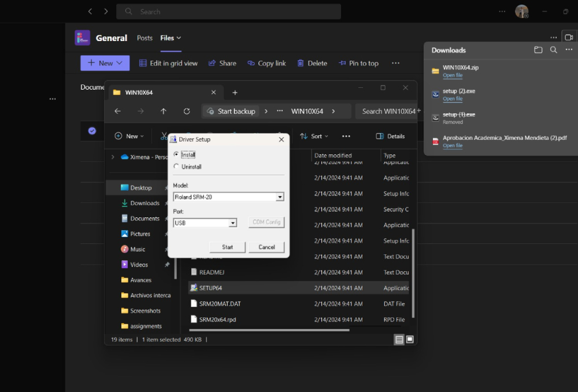Screen dimensions: 578x392
Task: Click the vertical scrollbar in file list
Action: [413, 273]
